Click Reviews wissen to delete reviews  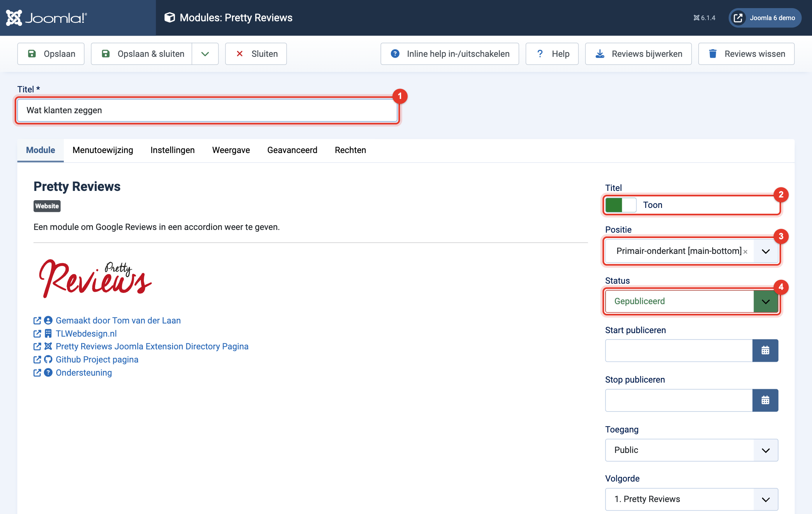[746, 54]
